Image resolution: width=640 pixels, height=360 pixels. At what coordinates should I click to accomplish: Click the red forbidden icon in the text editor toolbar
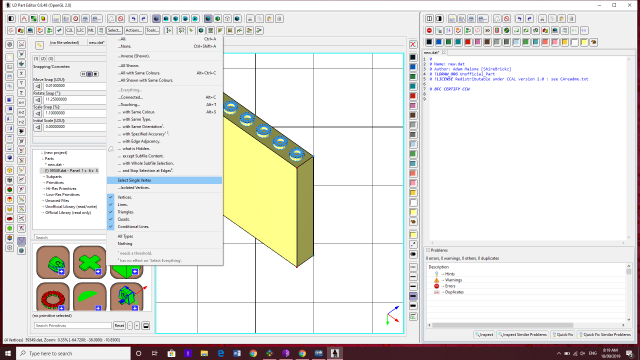pyautogui.click(x=507, y=19)
